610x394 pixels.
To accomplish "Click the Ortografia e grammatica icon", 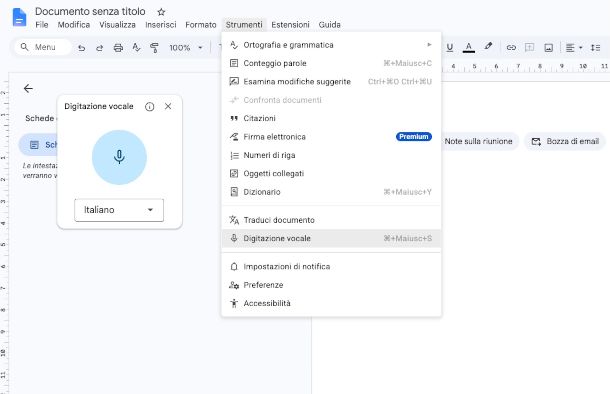I will pos(234,45).
